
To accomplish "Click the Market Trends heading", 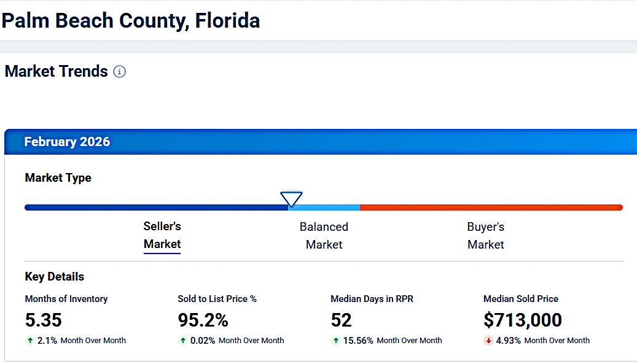I will click(x=57, y=72).
